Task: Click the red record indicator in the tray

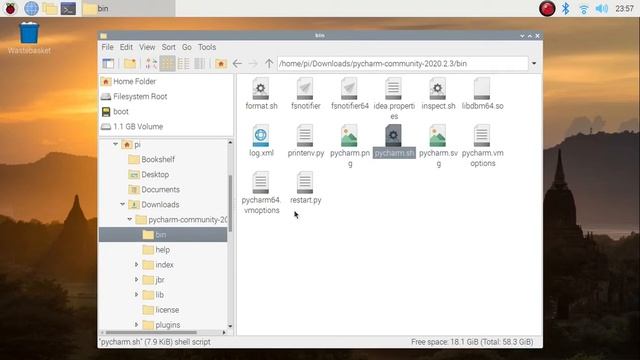Action: pos(547,8)
